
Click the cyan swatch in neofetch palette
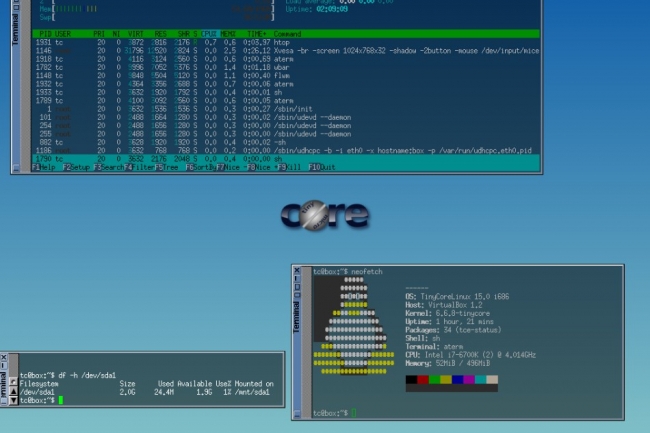(x=481, y=380)
